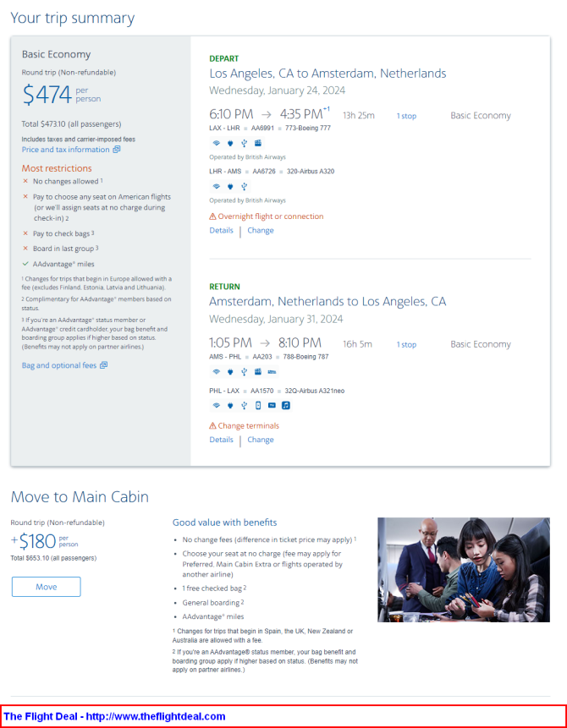Viewport: 567px width, 728px height.
Task: Change the return Amsterdam to Los Angeles flight
Action: pyautogui.click(x=261, y=440)
